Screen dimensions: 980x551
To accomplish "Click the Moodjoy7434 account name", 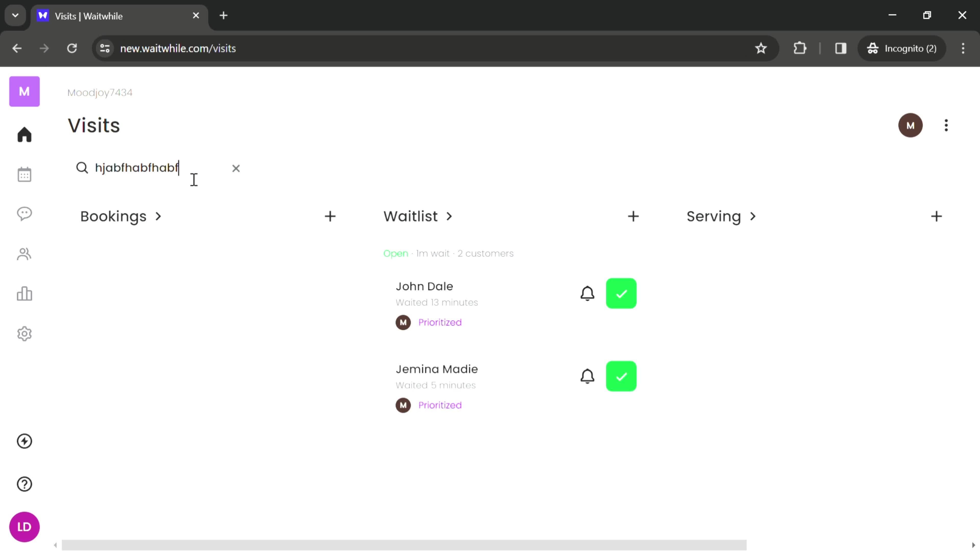I will coord(99,92).
